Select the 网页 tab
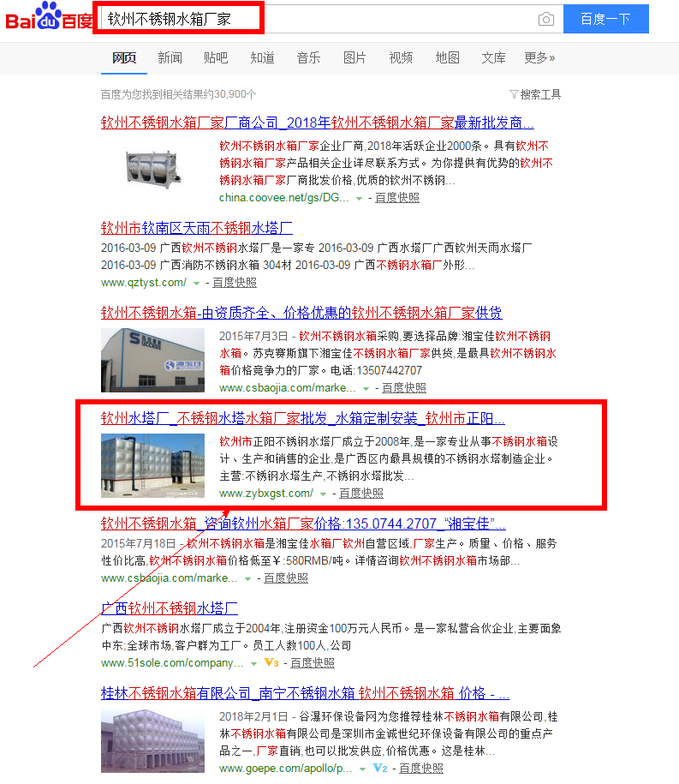The width and height of the screenshot is (679, 784). [124, 58]
